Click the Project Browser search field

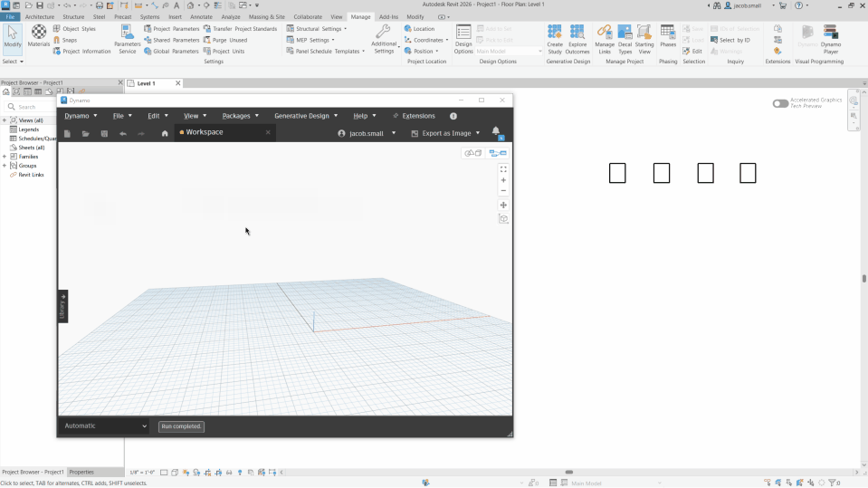32,107
